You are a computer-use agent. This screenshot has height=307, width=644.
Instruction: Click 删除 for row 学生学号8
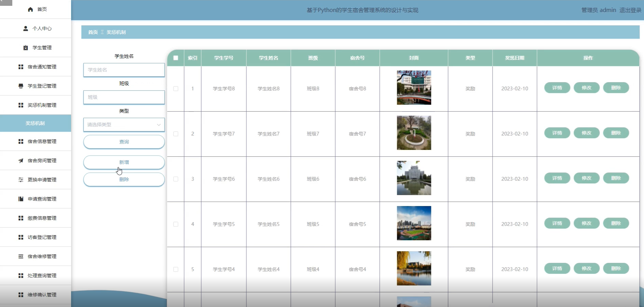coord(616,88)
